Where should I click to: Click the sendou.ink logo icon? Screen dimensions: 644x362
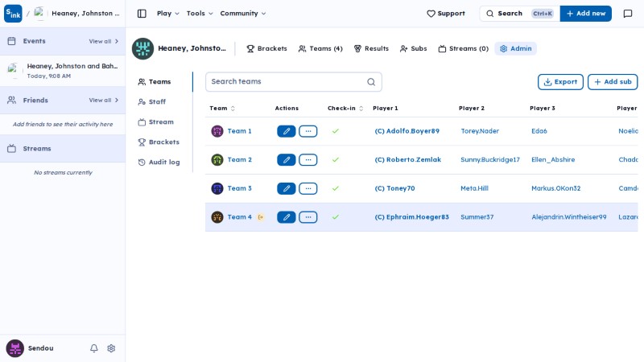(x=13, y=14)
